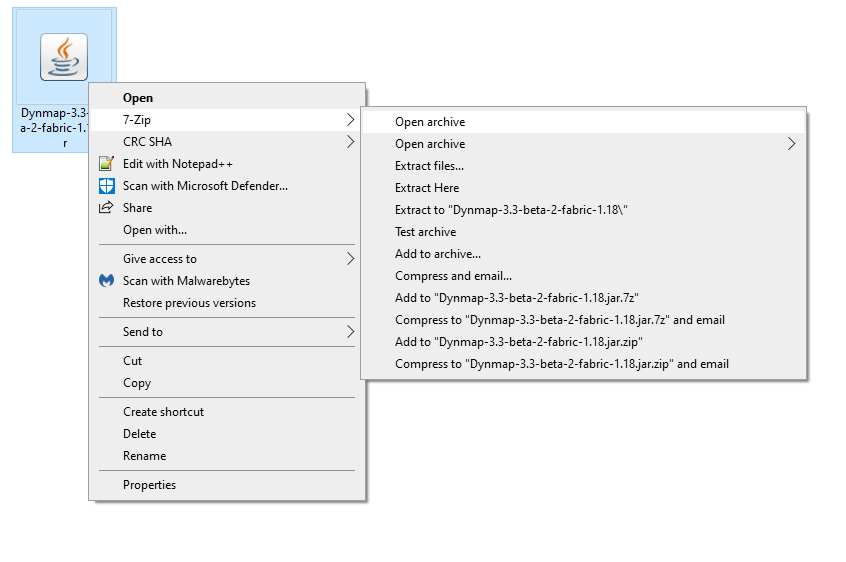Choose Scan with Malwarebytes
This screenshot has height=562, width=846.
(x=227, y=281)
